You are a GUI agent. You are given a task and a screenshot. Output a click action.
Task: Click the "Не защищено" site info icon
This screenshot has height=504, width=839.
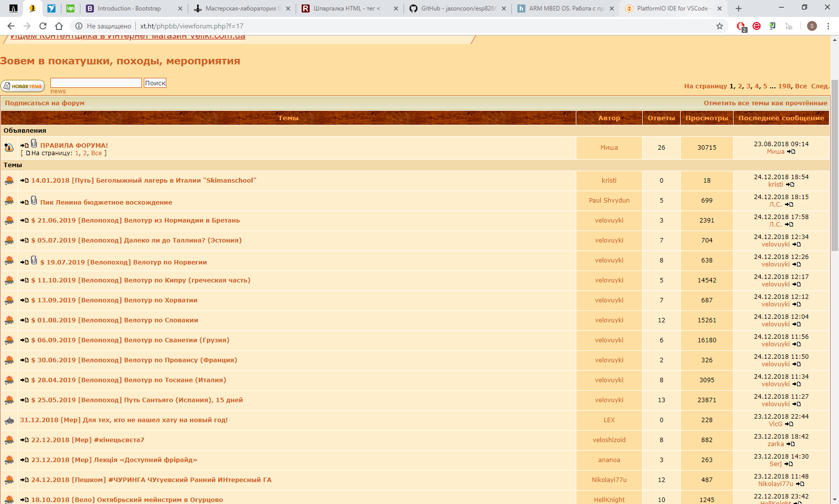79,26
